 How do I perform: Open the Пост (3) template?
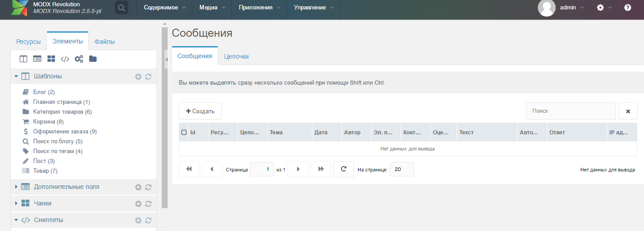click(x=44, y=161)
